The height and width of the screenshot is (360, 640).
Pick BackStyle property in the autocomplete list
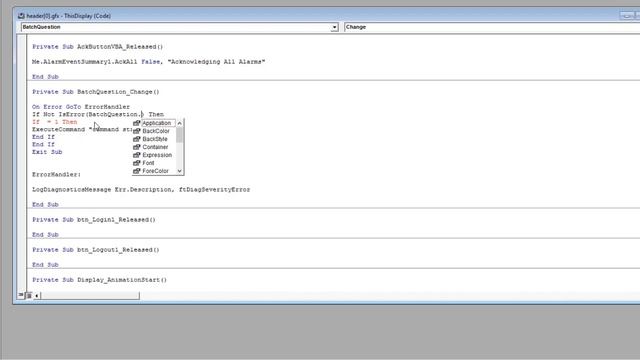tap(155, 139)
